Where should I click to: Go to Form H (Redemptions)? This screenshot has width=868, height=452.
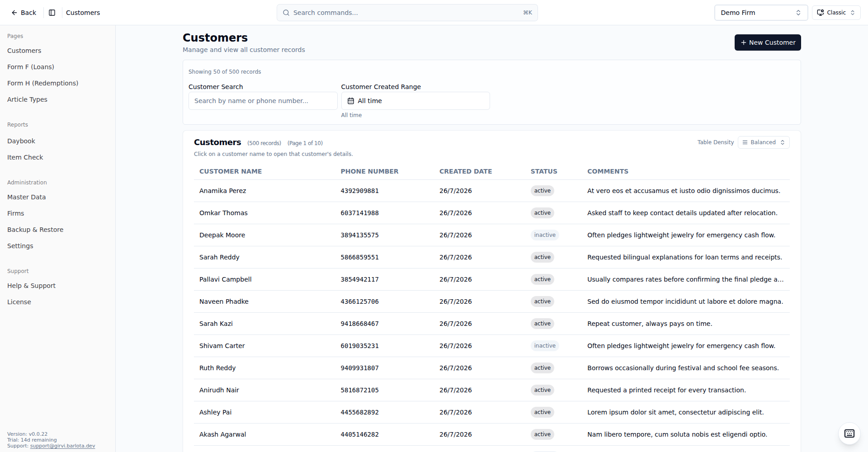(x=42, y=83)
